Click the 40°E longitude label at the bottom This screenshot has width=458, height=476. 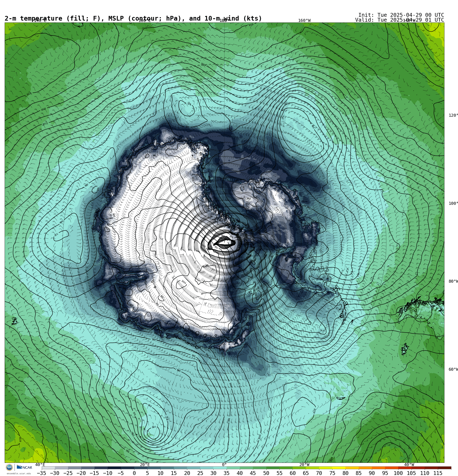[x=40, y=465]
